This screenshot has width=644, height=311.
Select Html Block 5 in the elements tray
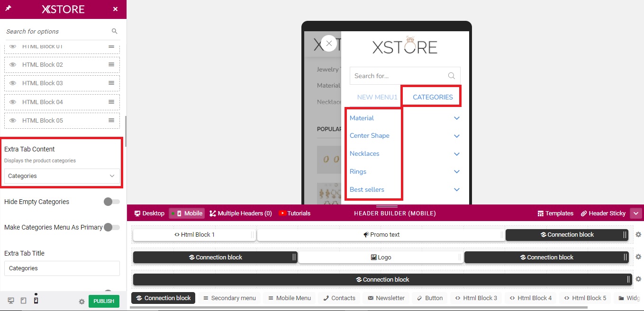[x=585, y=298]
